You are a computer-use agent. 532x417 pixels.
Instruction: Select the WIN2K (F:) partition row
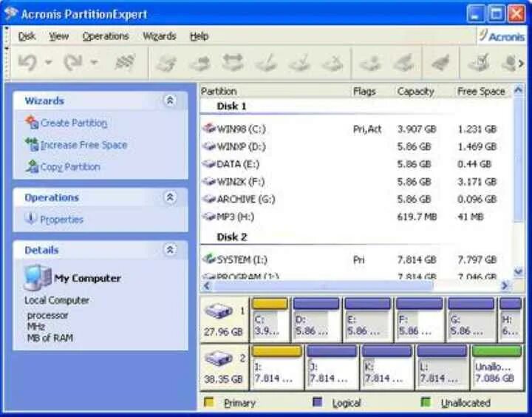pyautogui.click(x=355, y=182)
